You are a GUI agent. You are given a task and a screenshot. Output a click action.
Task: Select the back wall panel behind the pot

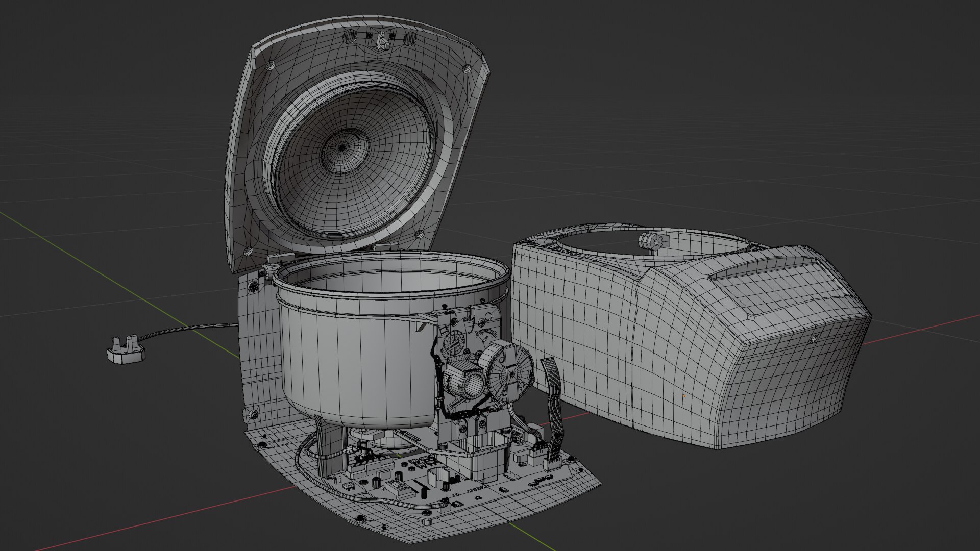coord(259,352)
